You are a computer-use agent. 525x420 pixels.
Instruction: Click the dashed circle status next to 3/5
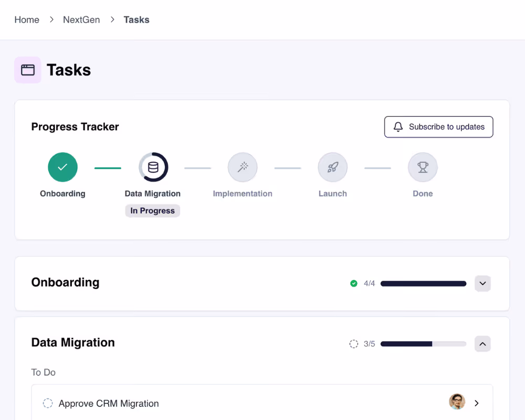point(353,344)
